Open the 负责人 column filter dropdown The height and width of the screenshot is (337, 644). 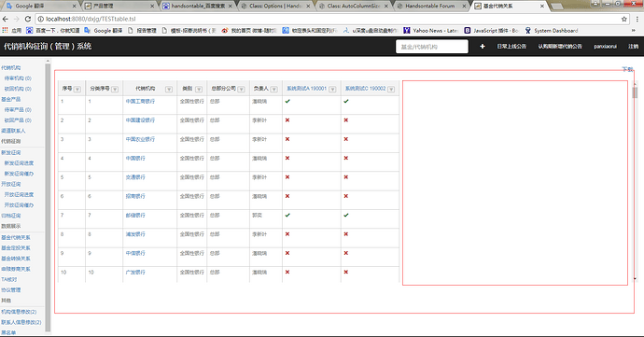[274, 90]
